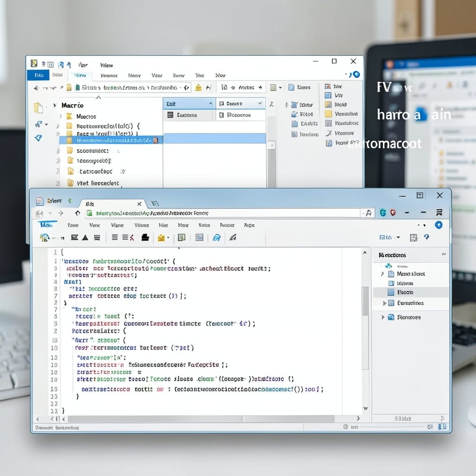The width and height of the screenshot is (476, 476).
Task: Click the green-text address bar in the lower editor window
Action: point(223,213)
